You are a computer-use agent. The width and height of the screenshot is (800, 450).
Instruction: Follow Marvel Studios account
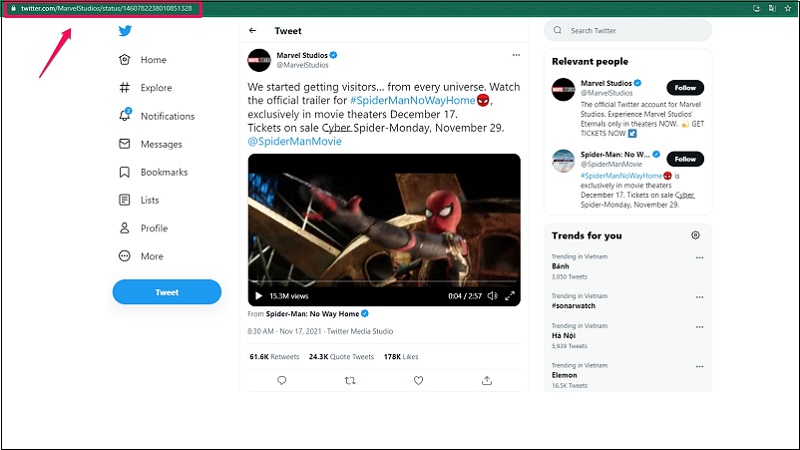point(685,88)
